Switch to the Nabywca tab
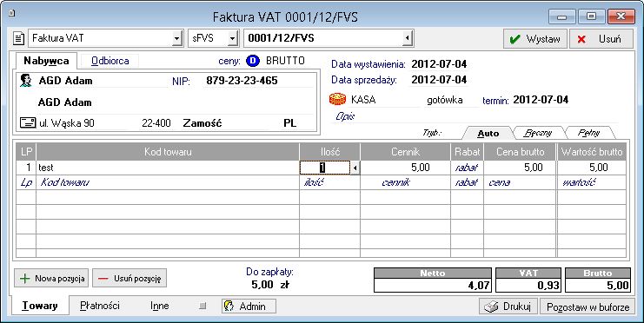 (46, 61)
